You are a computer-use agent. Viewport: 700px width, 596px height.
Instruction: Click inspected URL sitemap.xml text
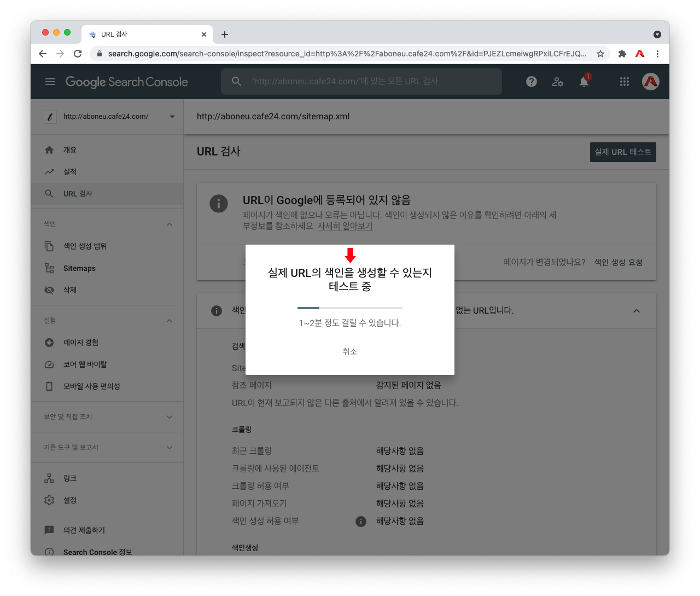[x=273, y=117]
